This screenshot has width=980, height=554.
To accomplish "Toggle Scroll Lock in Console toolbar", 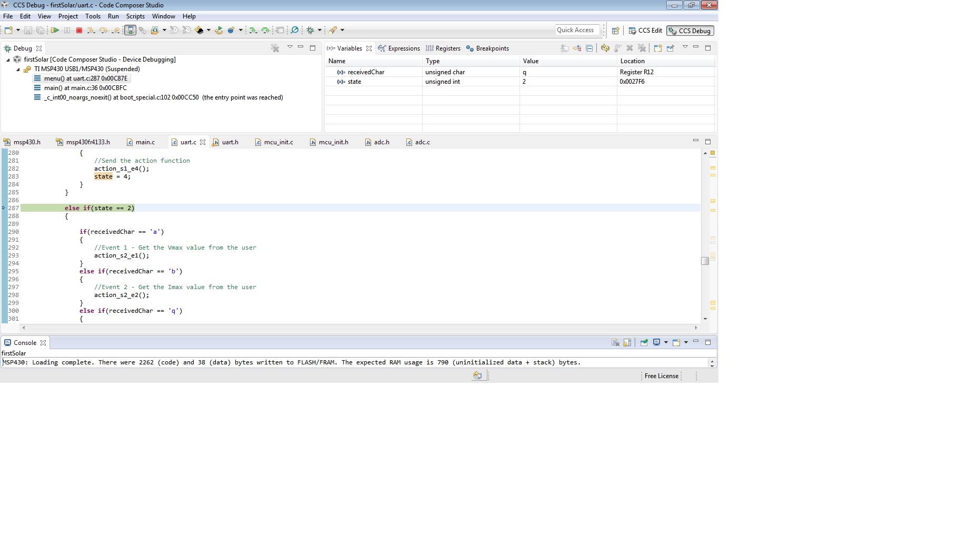I will tap(627, 342).
